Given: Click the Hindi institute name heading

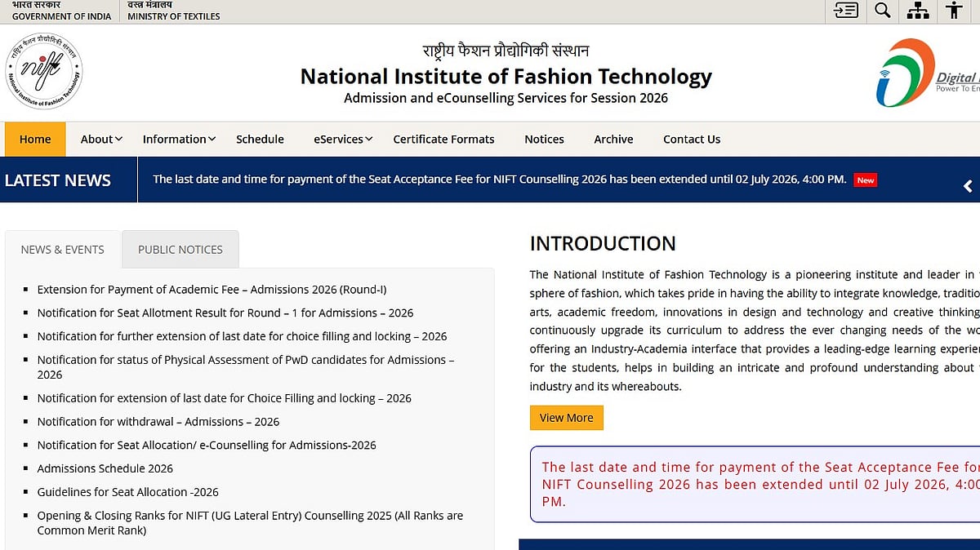Looking at the screenshot, I should 506,51.
